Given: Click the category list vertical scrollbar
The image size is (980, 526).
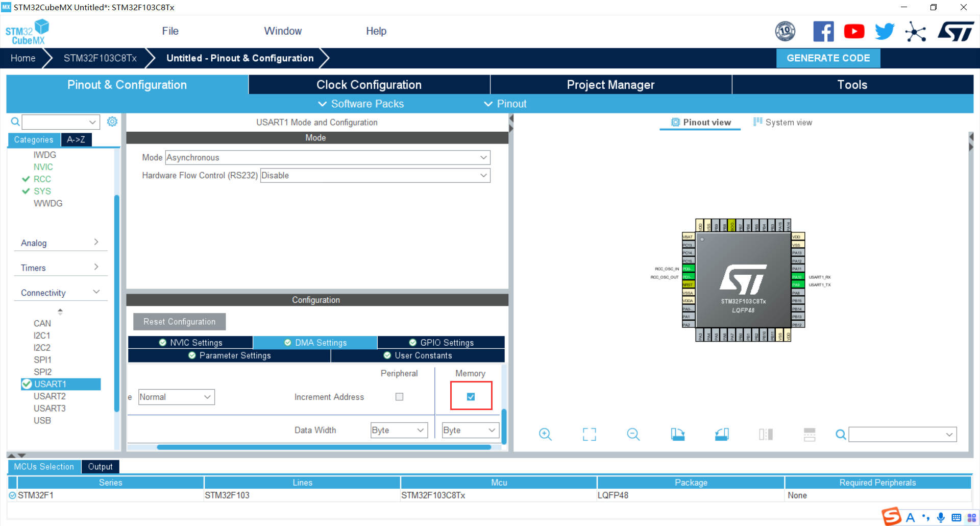Looking at the screenshot, I should tap(117, 303).
